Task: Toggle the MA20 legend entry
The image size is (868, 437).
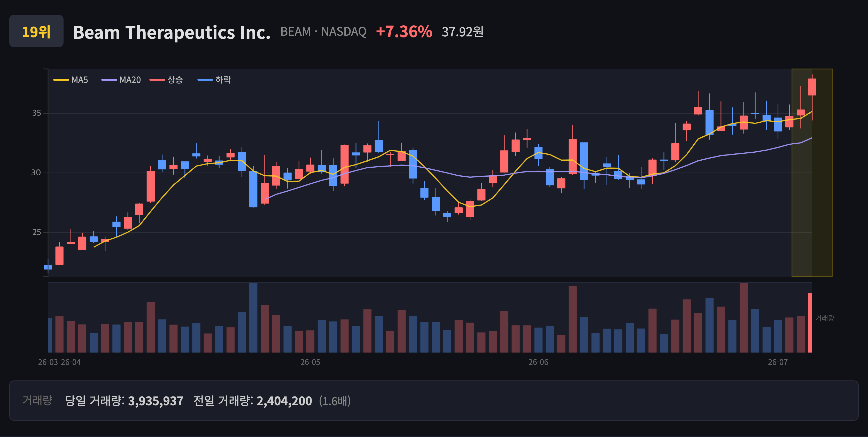Action: point(121,80)
